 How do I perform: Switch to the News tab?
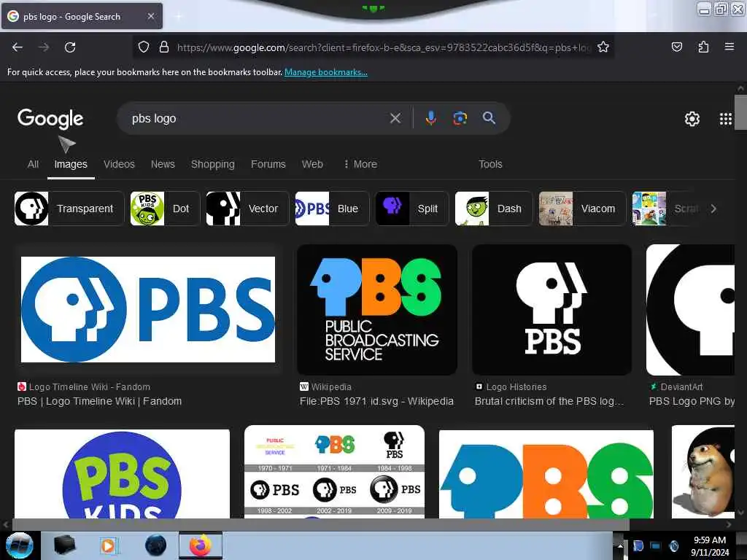tap(163, 164)
